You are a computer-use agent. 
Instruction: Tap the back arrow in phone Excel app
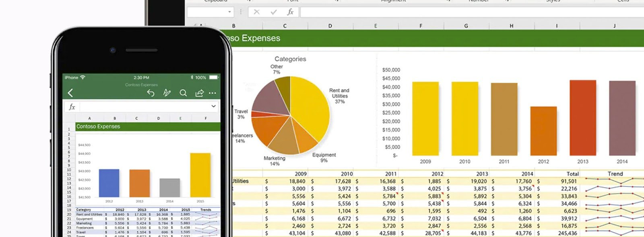pyautogui.click(x=70, y=93)
